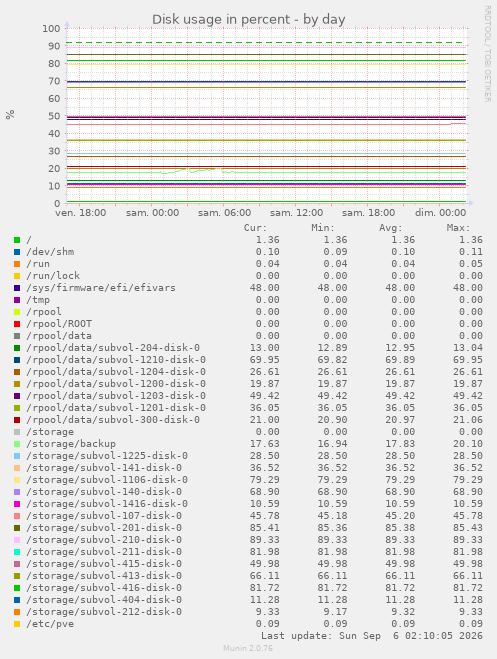Select the /storage/subvol-201-disk-0 legend entry
Image resolution: width=497 pixels, height=659 pixels.
(x=104, y=528)
